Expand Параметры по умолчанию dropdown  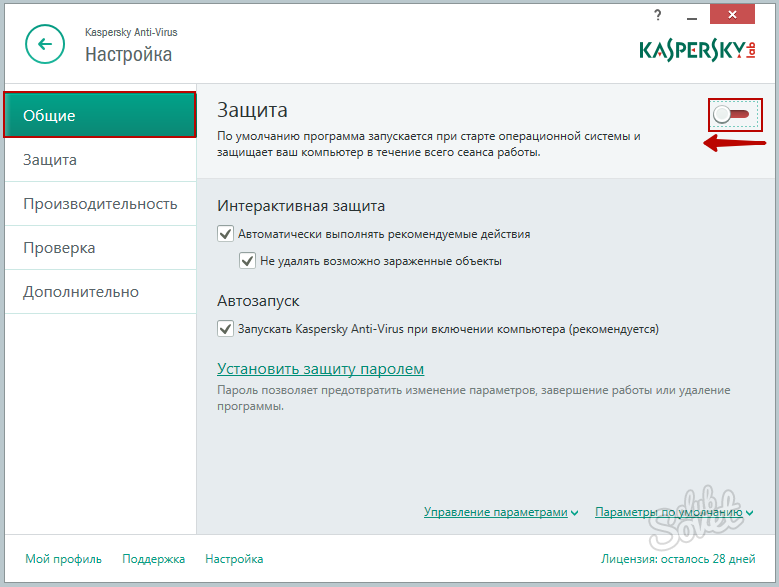674,512
